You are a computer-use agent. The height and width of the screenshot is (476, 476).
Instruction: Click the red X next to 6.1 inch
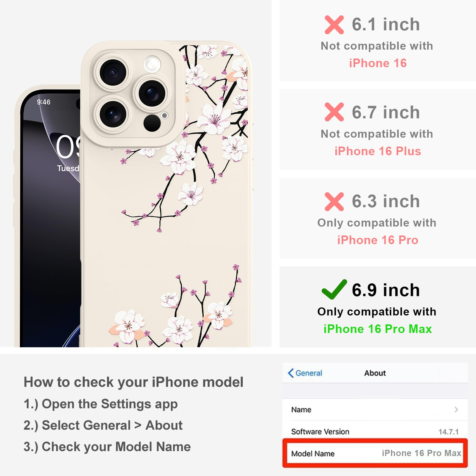click(334, 25)
